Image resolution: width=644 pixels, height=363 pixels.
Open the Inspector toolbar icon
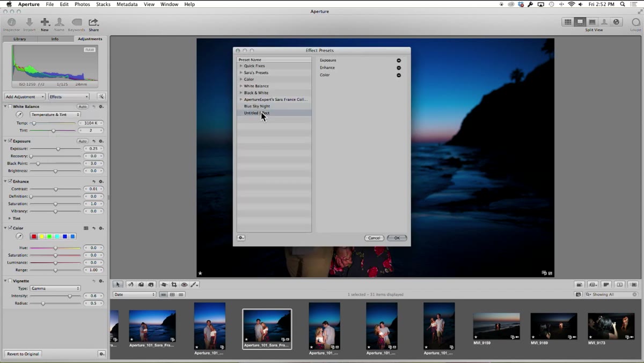pos(11,23)
